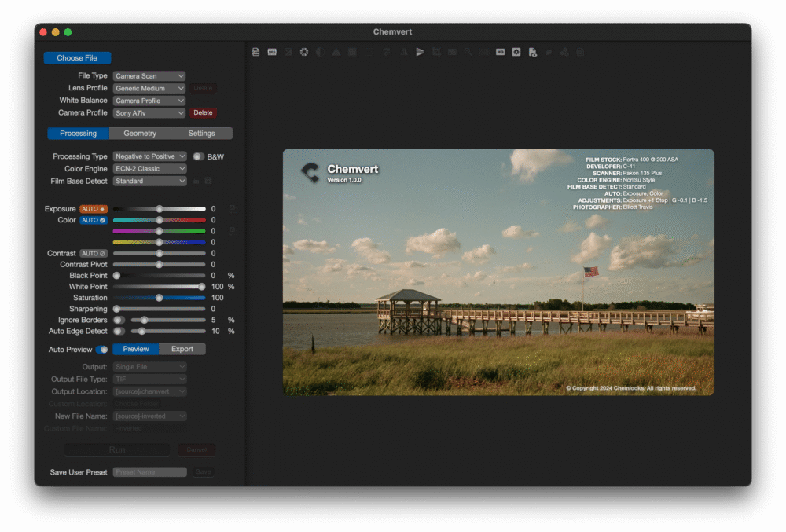
Task: Click the Saturation slider handle
Action: point(159,298)
